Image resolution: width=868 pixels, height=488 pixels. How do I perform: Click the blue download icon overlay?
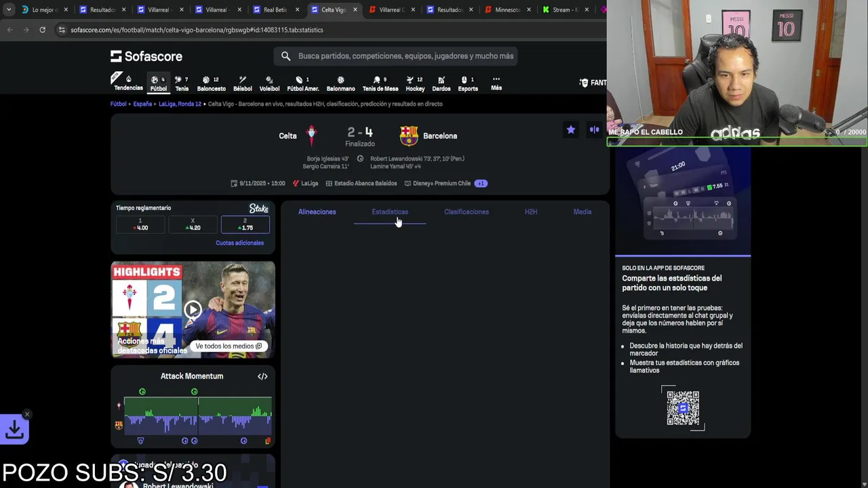(14, 429)
